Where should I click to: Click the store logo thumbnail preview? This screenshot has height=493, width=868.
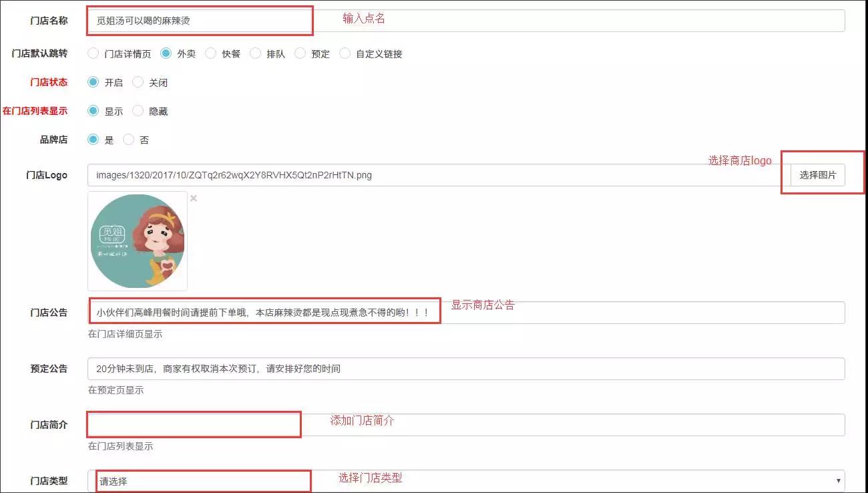coord(138,241)
